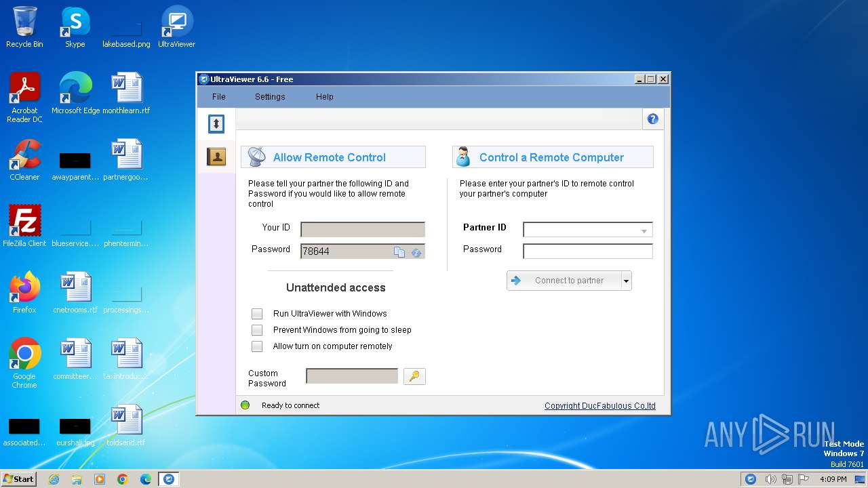Select the FileZilla Client desktop icon
The image size is (868, 488).
(24, 226)
